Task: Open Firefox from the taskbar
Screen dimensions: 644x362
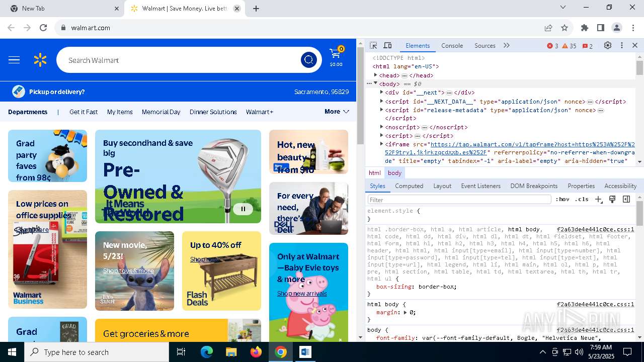Action: [256, 352]
